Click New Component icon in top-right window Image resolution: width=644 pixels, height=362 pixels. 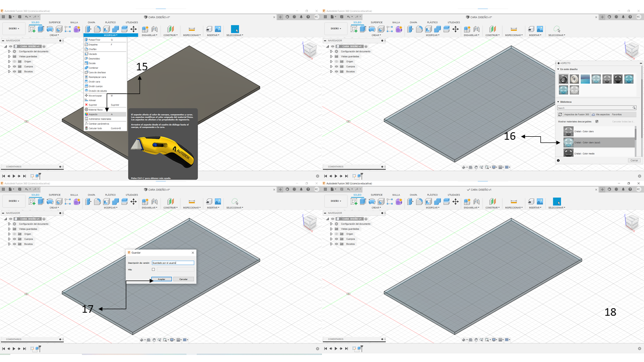click(x=467, y=29)
